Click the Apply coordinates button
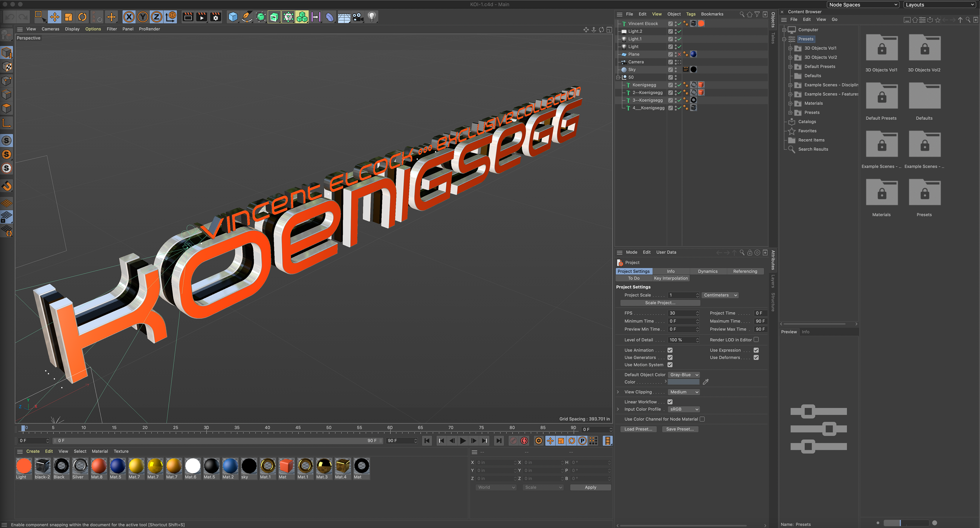Image resolution: width=980 pixels, height=528 pixels. [591, 487]
